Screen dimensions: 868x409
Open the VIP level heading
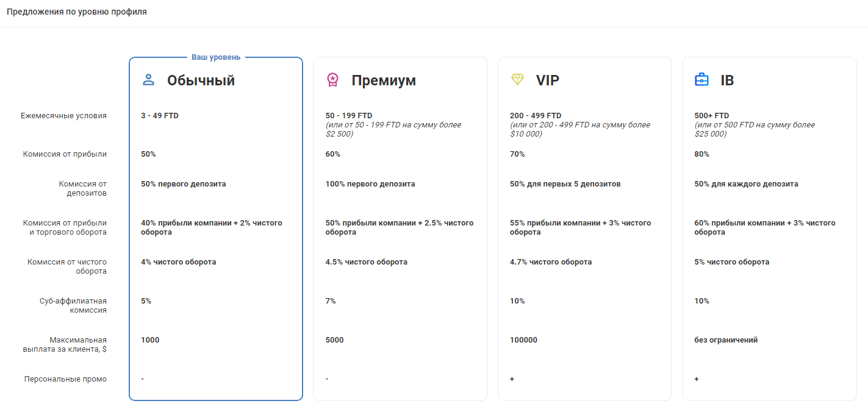548,80
